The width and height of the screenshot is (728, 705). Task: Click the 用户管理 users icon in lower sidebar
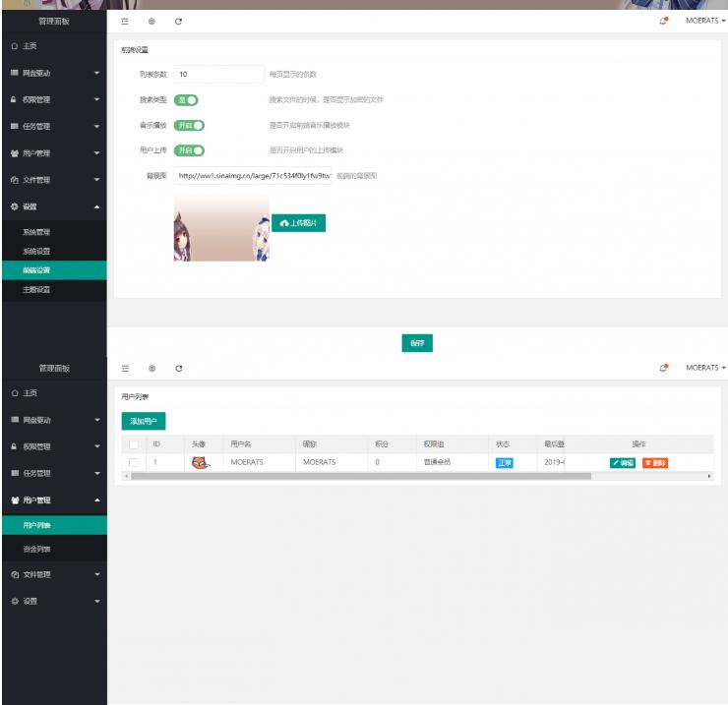tap(15, 500)
